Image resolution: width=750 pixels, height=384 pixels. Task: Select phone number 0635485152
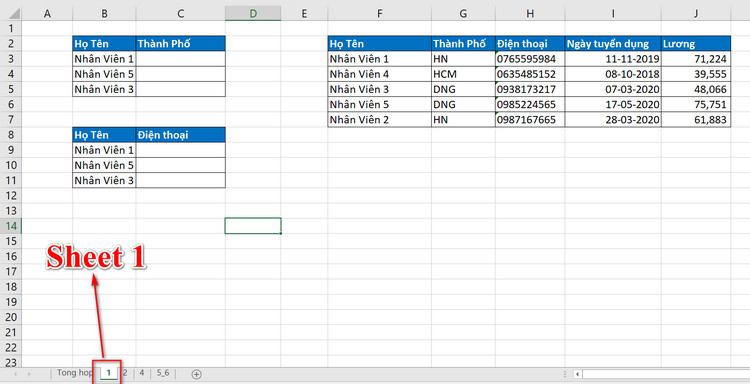[530, 74]
